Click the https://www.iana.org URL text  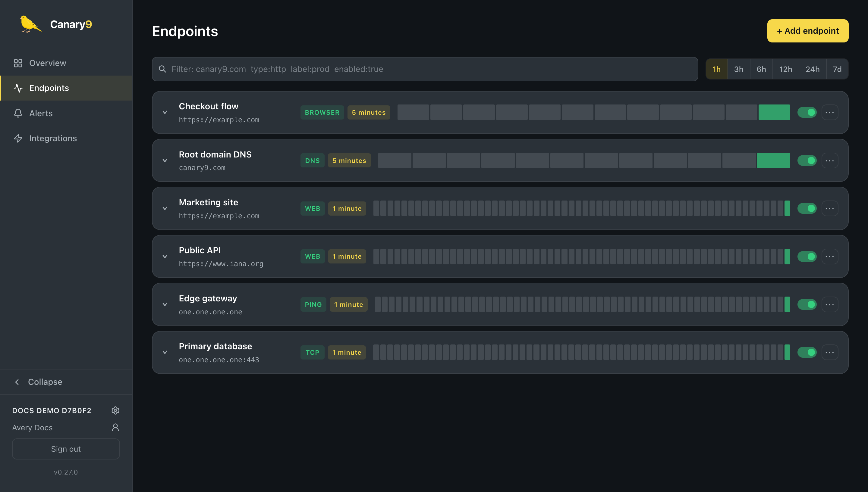tap(221, 263)
